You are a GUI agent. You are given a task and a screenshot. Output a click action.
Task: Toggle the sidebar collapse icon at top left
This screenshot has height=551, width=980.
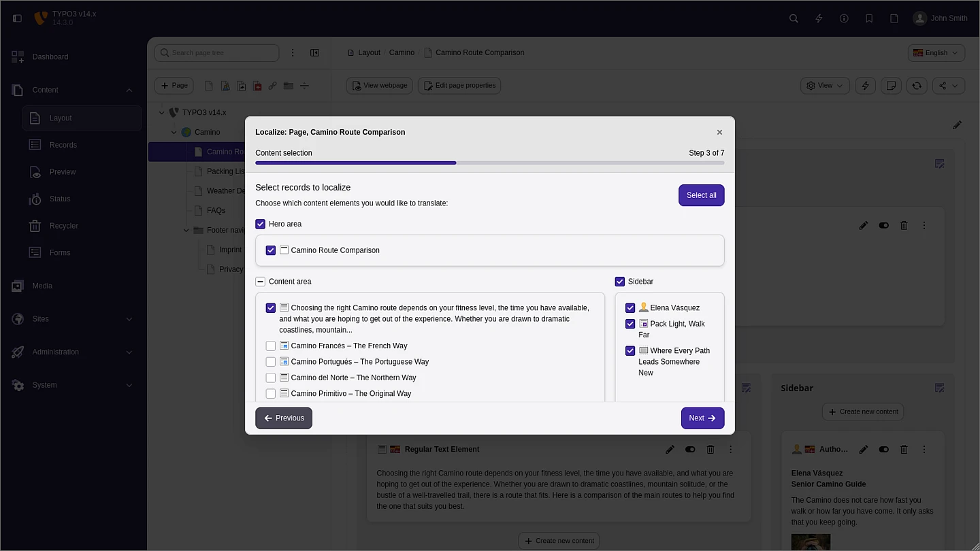tap(17, 18)
